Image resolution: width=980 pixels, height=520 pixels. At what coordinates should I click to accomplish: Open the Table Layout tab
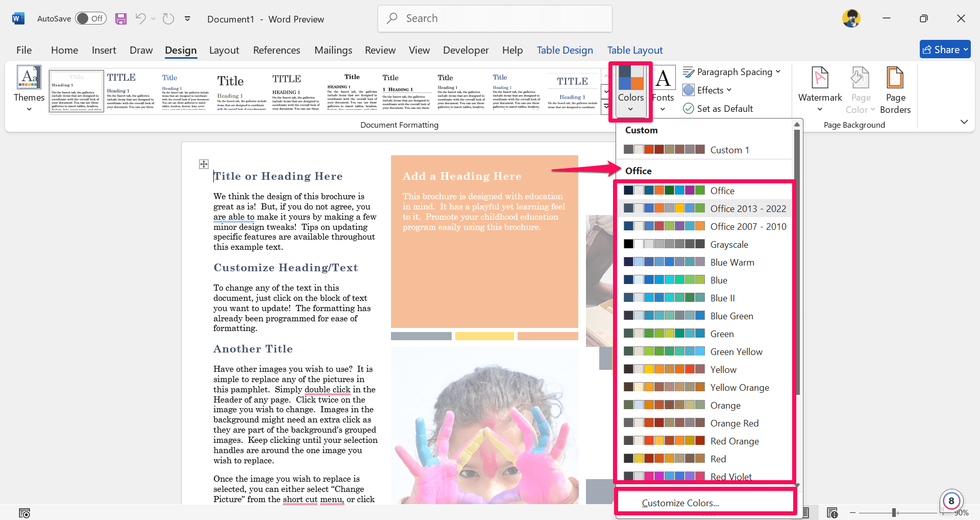[635, 50]
